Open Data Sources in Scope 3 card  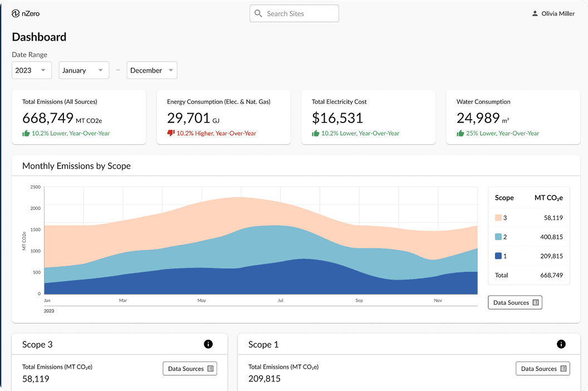[x=189, y=369]
